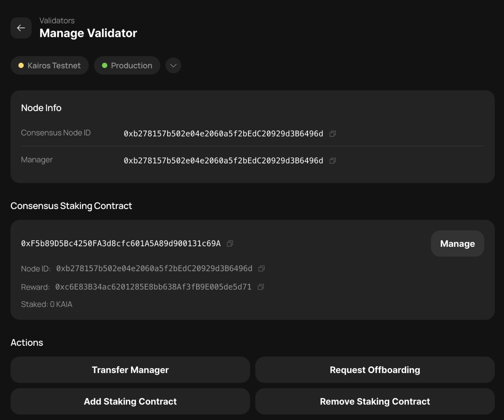The width and height of the screenshot is (504, 420).
Task: Collapse the environment options chevron
Action: [x=173, y=65]
